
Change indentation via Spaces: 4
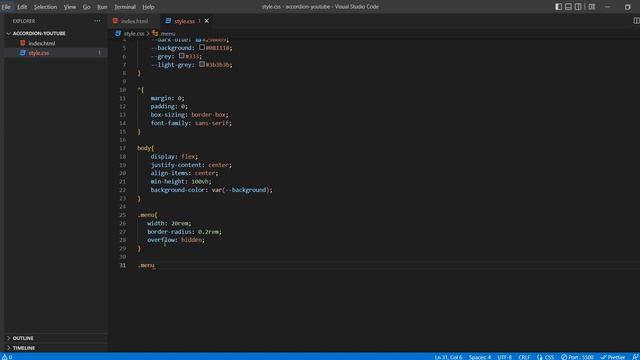[x=480, y=357]
